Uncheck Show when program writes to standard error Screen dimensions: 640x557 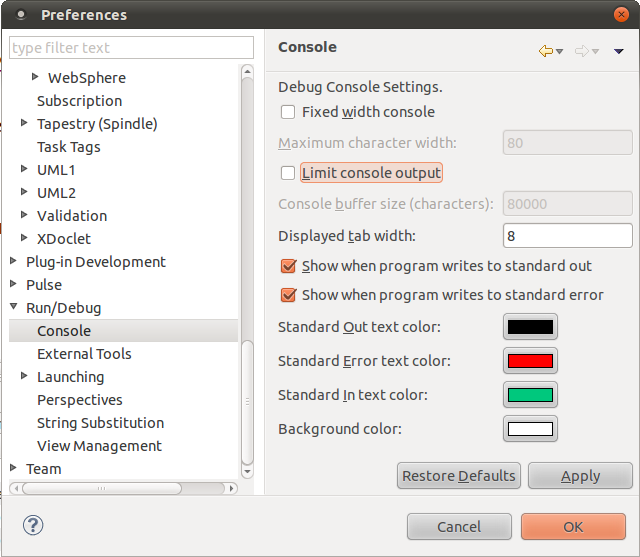click(x=288, y=295)
